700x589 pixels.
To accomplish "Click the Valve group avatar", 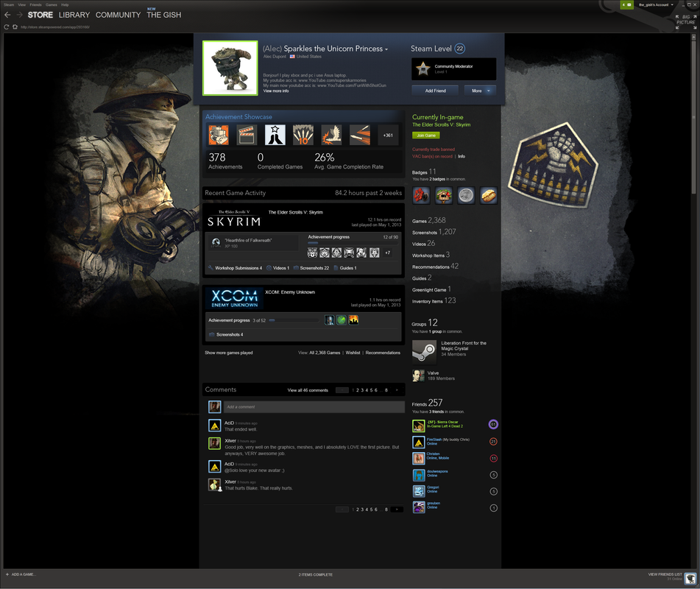I will [x=419, y=375].
